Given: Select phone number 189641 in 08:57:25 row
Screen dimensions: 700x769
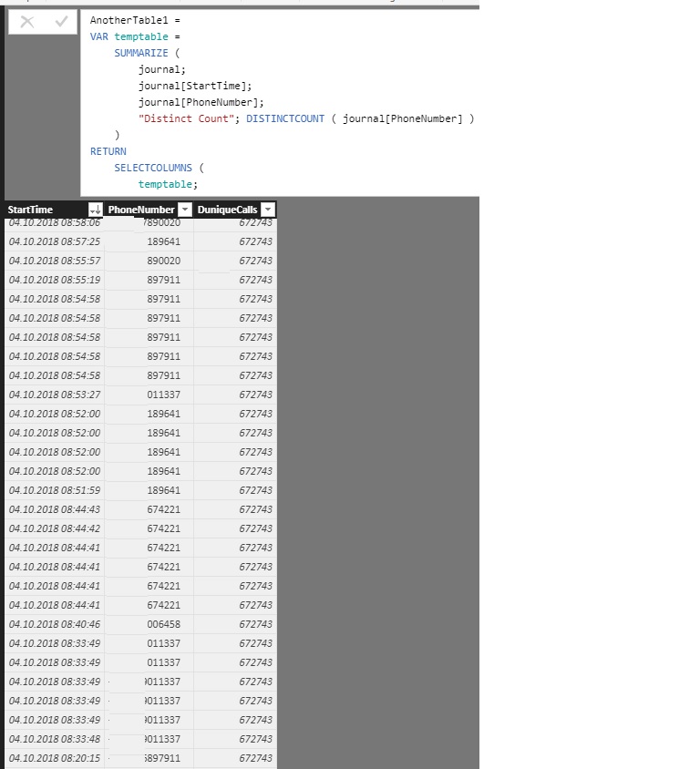Looking at the screenshot, I should 149,241.
